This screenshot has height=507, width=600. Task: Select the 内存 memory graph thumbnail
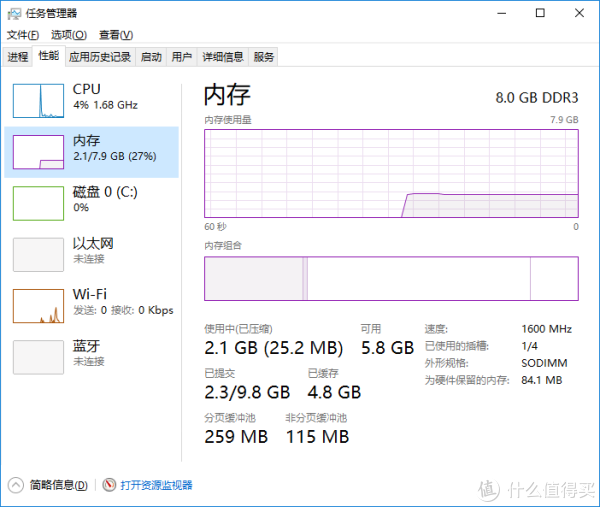[38, 152]
